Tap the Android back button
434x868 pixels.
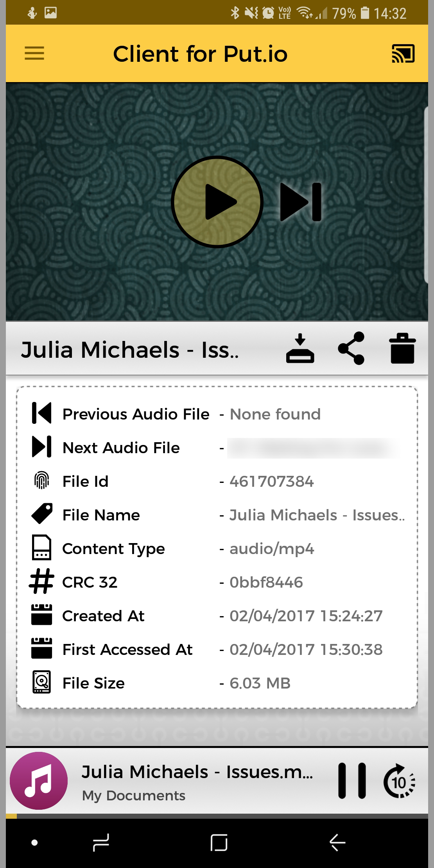[x=337, y=842]
